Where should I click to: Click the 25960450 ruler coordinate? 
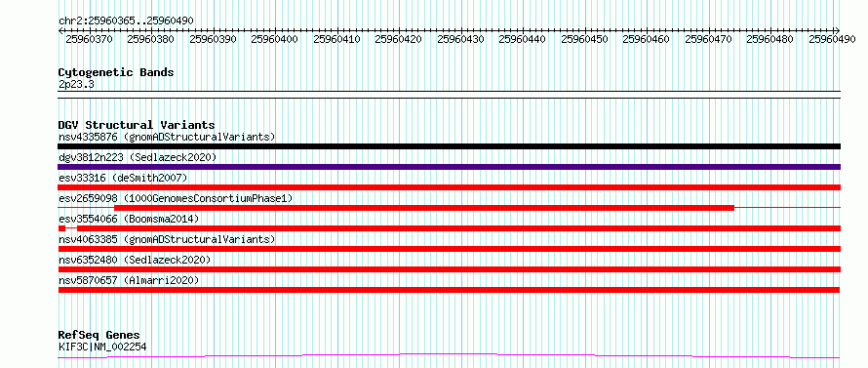[x=585, y=39]
